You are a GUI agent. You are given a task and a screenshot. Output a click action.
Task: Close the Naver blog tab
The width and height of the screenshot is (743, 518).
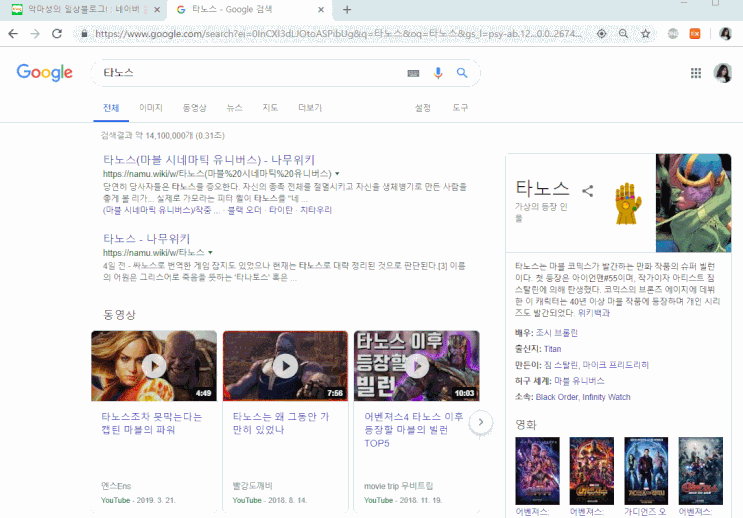pyautogui.click(x=157, y=9)
